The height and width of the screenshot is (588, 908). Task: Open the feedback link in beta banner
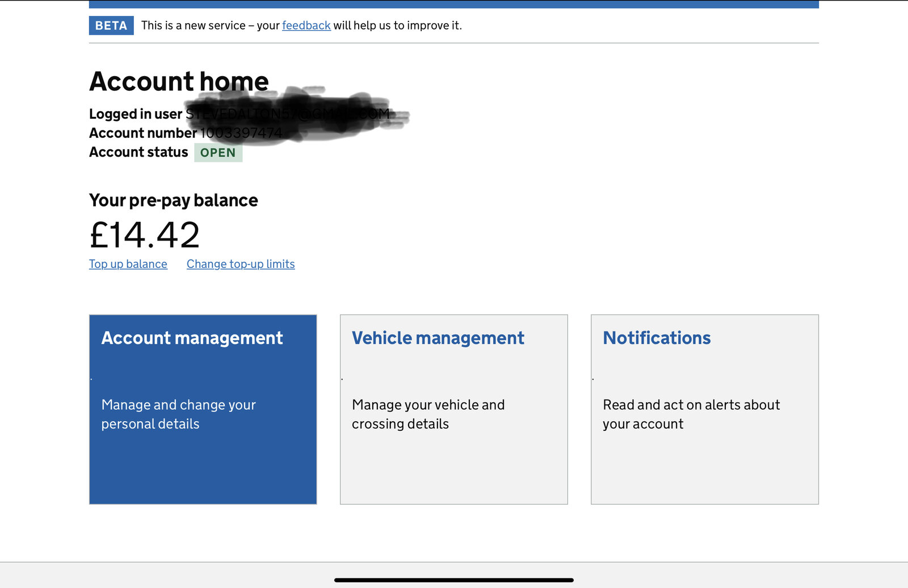[306, 26]
